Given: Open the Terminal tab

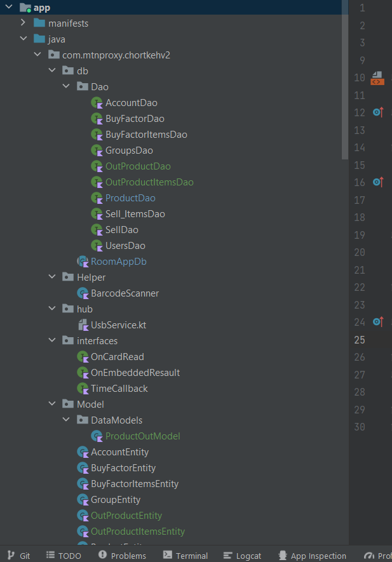Looking at the screenshot, I should pyautogui.click(x=185, y=556).
